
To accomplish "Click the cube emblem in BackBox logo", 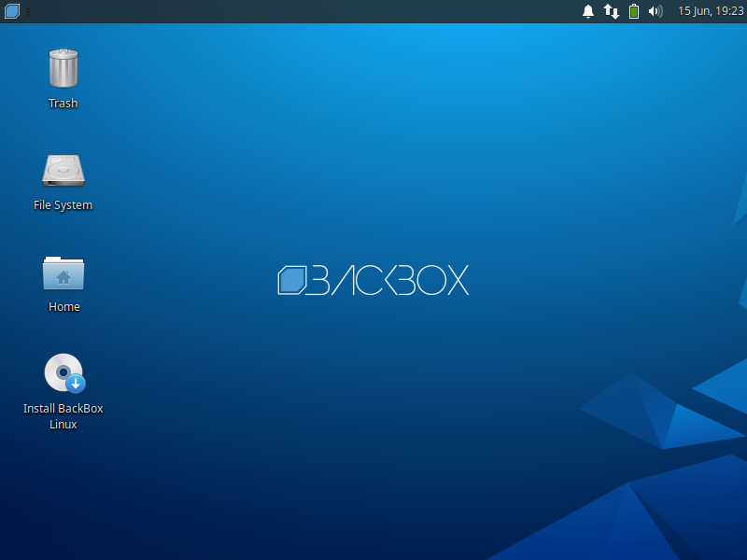I will click(292, 280).
